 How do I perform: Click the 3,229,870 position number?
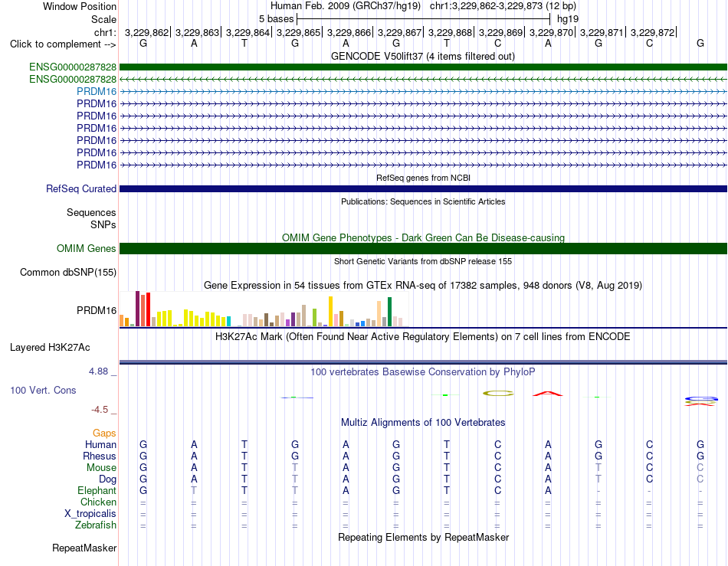point(551,32)
